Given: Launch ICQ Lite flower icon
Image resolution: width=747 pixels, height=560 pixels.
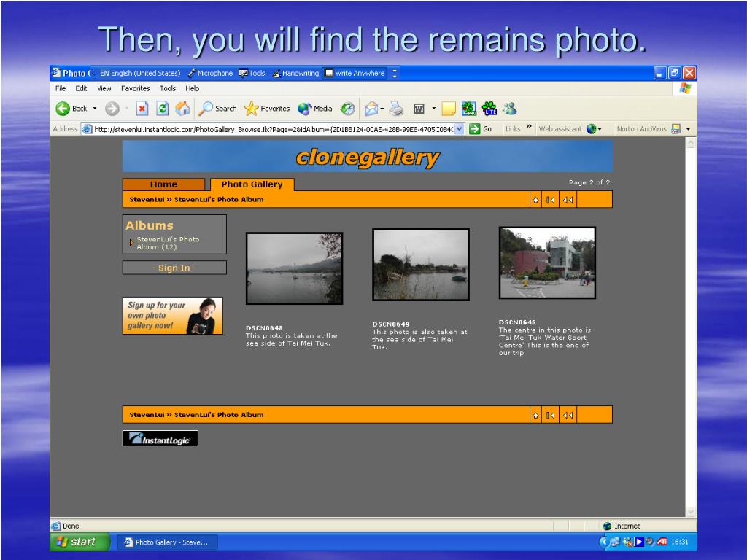Looking at the screenshot, I should pos(489,109).
